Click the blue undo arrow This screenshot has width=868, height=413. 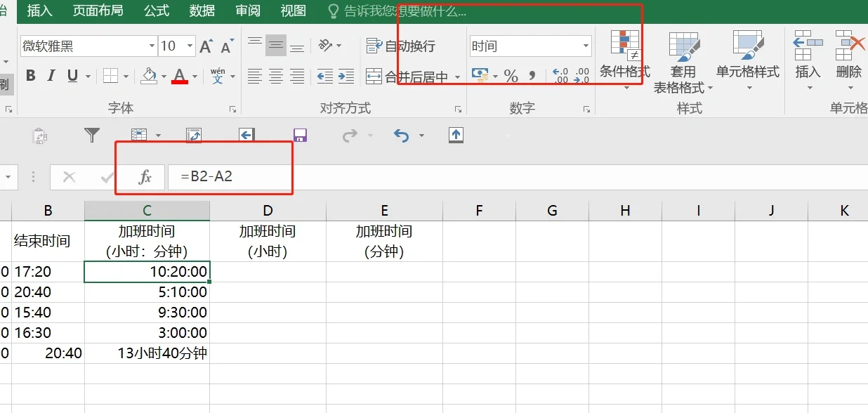click(x=401, y=136)
